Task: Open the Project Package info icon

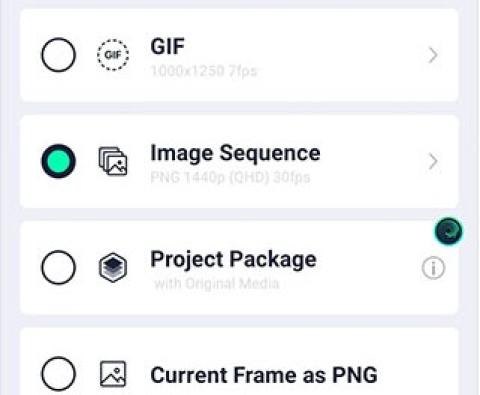Action: [433, 268]
